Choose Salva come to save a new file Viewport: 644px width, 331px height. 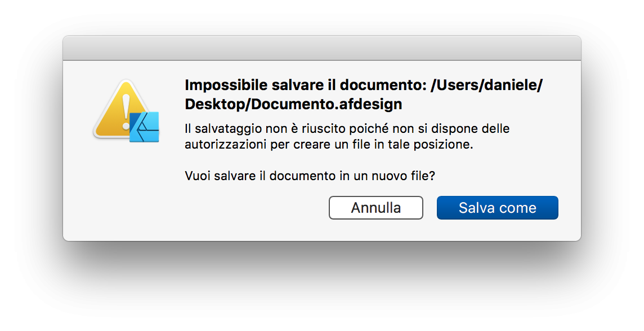click(x=498, y=208)
